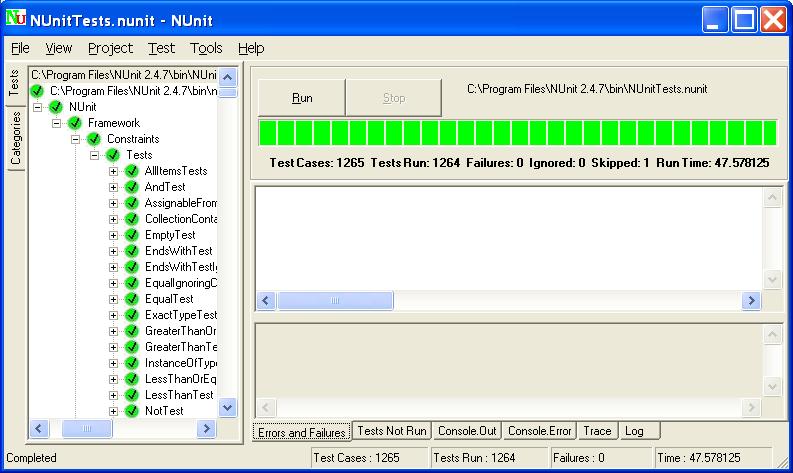Click green check icon beside Constraints node
793x473 pixels.
[94, 139]
